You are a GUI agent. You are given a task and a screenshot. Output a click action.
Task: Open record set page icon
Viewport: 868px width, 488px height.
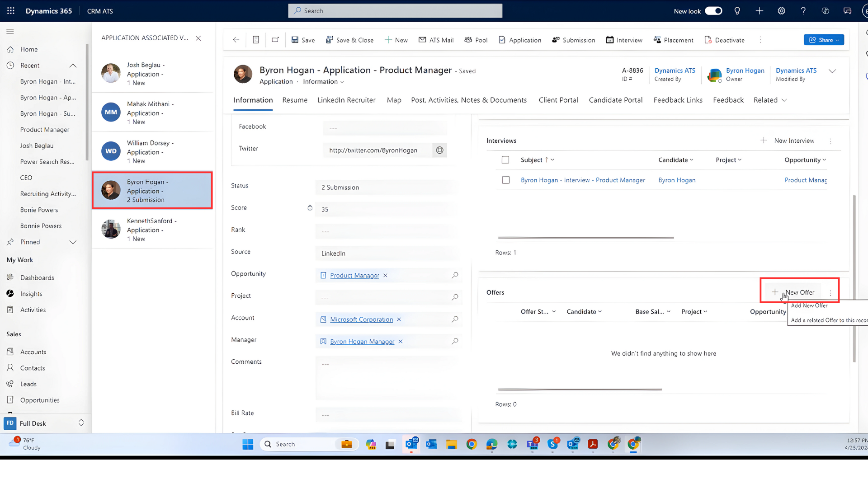[256, 40]
